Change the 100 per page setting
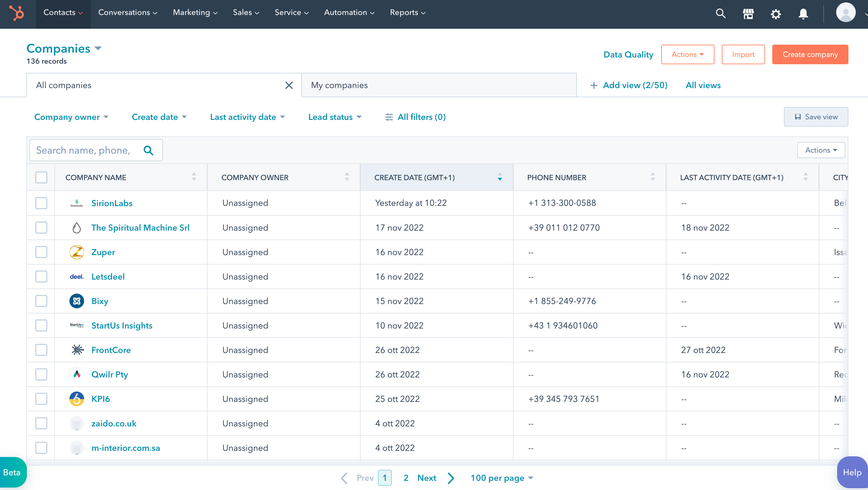Image resolution: width=868 pixels, height=490 pixels. [502, 478]
